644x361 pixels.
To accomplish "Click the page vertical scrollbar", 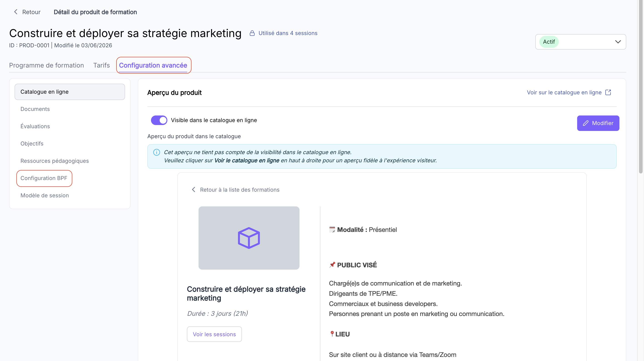I will (641, 88).
